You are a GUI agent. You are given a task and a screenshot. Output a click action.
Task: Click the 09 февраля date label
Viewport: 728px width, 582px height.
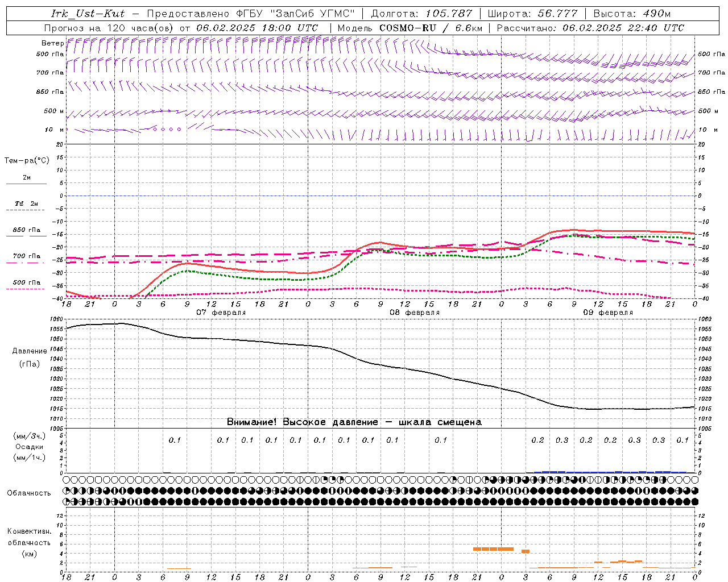point(608,313)
